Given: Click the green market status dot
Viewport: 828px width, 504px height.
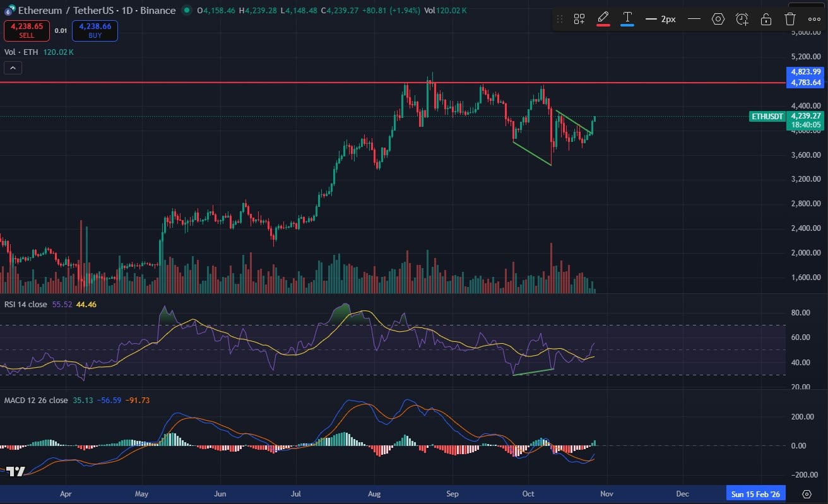Looking at the screenshot, I should [187, 10].
